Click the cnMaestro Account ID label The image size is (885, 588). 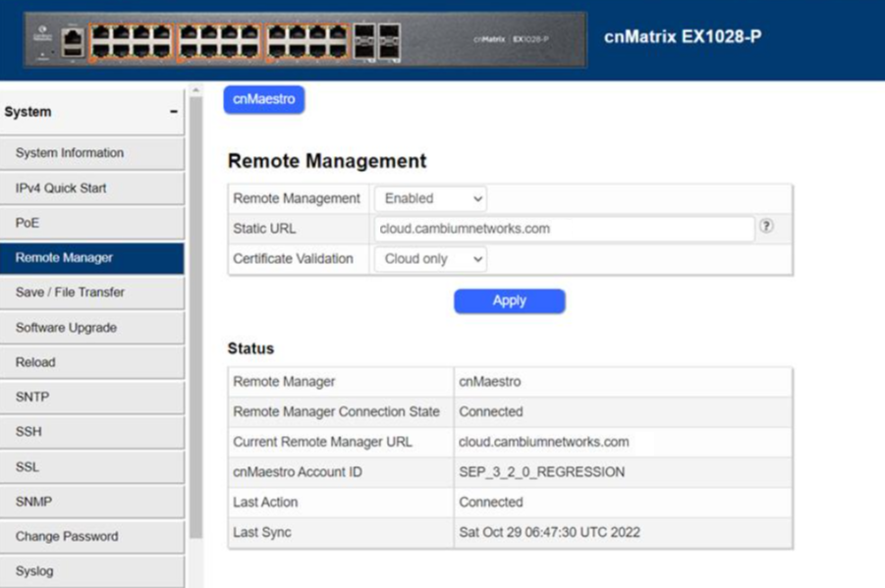(298, 472)
